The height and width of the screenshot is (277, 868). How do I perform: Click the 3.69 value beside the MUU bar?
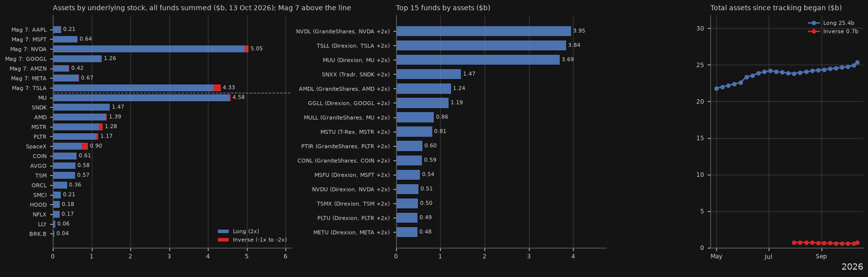568,60
